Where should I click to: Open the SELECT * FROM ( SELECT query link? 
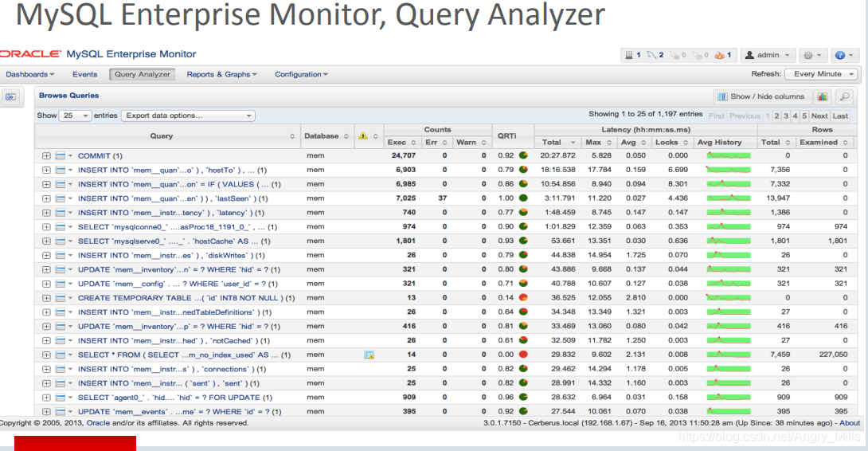click(x=184, y=355)
